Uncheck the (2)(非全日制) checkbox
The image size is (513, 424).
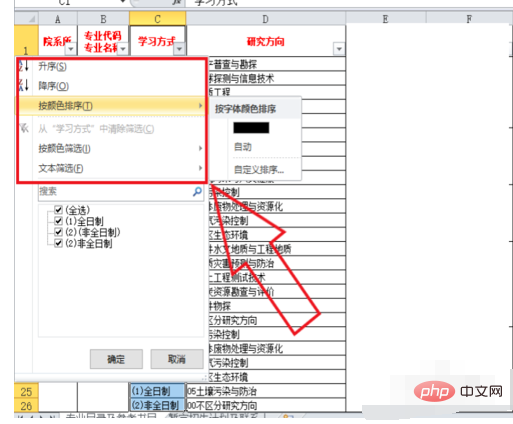coord(58,232)
